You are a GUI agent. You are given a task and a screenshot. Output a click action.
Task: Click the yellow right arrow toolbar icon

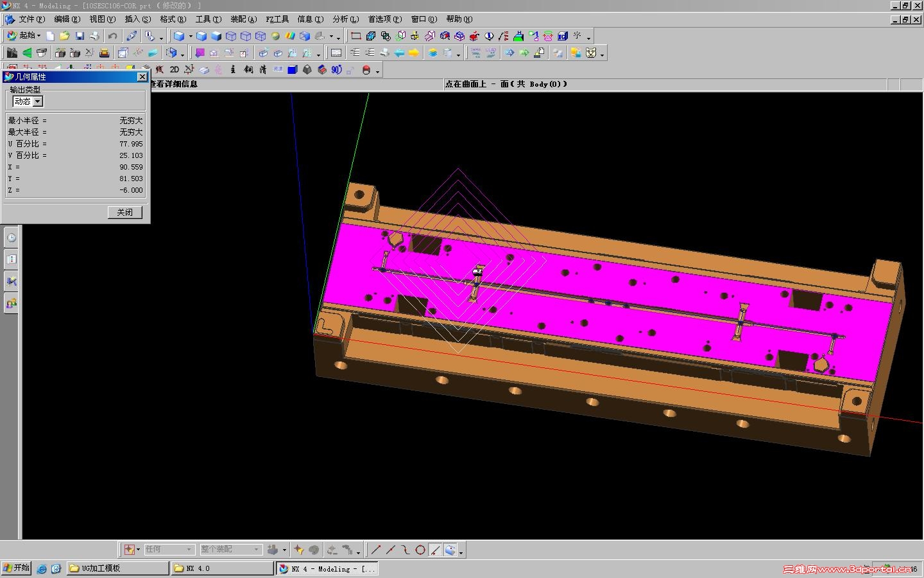point(414,53)
